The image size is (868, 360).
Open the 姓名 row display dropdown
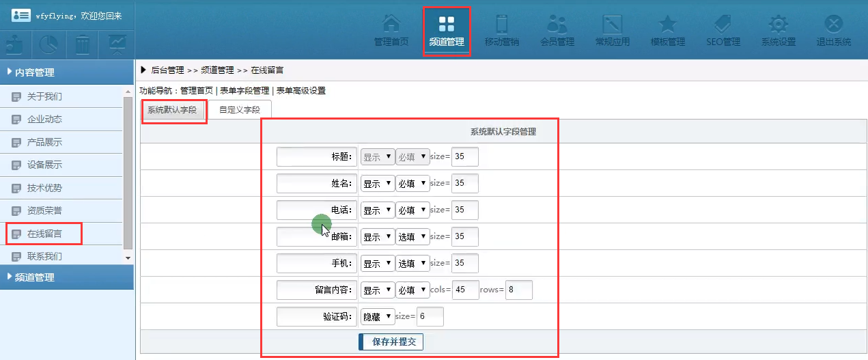[x=378, y=184]
